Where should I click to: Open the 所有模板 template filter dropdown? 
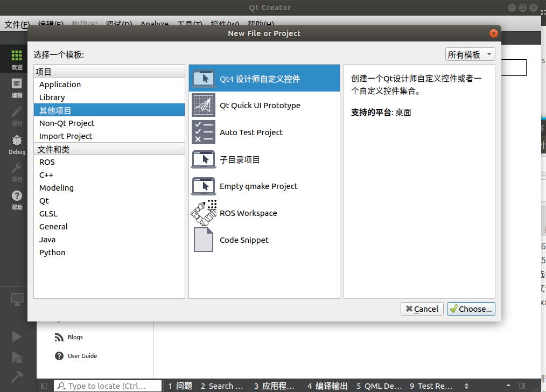point(470,54)
